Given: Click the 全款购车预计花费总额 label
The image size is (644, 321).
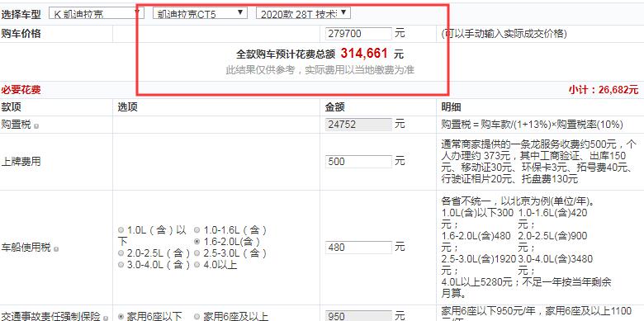Looking at the screenshot, I should (x=286, y=54).
